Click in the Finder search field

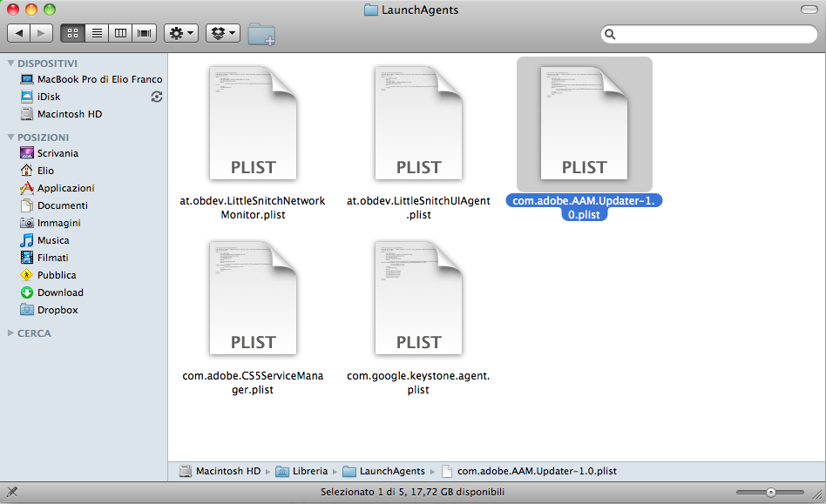point(712,34)
